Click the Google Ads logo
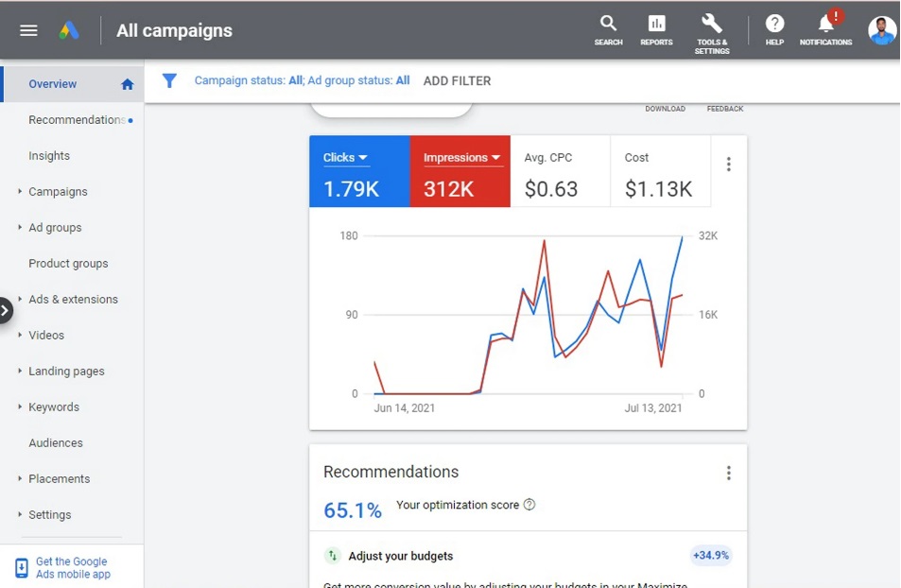901x588 pixels. pos(67,29)
